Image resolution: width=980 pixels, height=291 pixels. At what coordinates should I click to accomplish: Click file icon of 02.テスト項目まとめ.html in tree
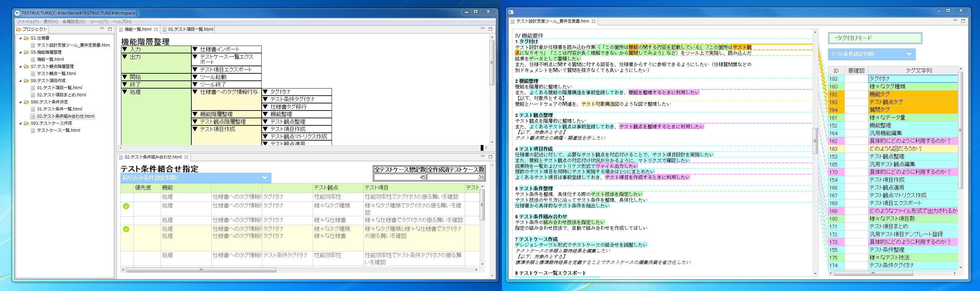(x=33, y=95)
